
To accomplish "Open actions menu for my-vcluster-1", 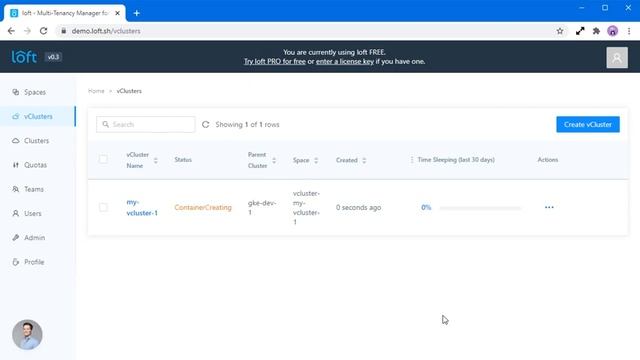I will (549, 207).
